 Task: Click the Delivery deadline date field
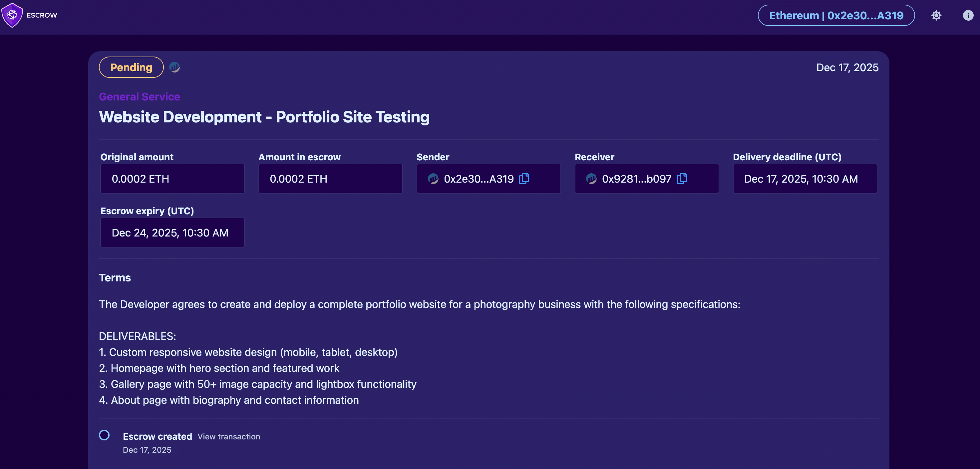click(805, 179)
